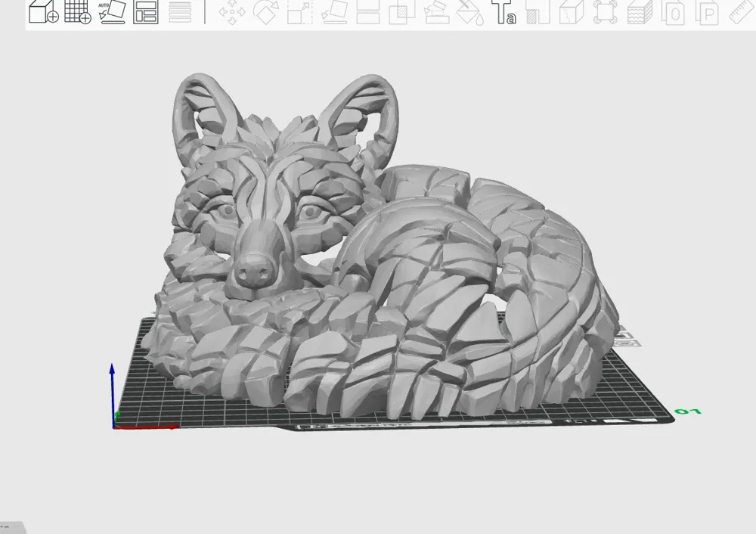Open the Mesh boolean tool
The height and width of the screenshot is (534, 756).
402,11
